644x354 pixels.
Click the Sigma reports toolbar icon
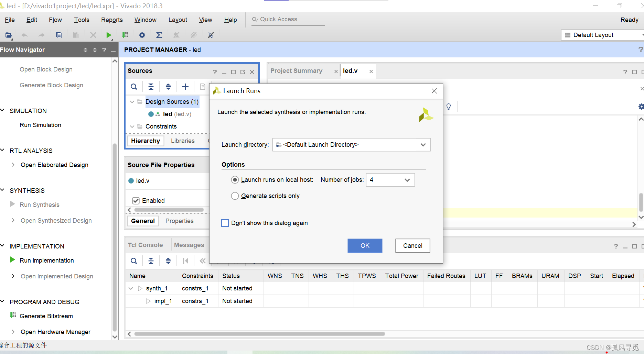click(x=159, y=35)
